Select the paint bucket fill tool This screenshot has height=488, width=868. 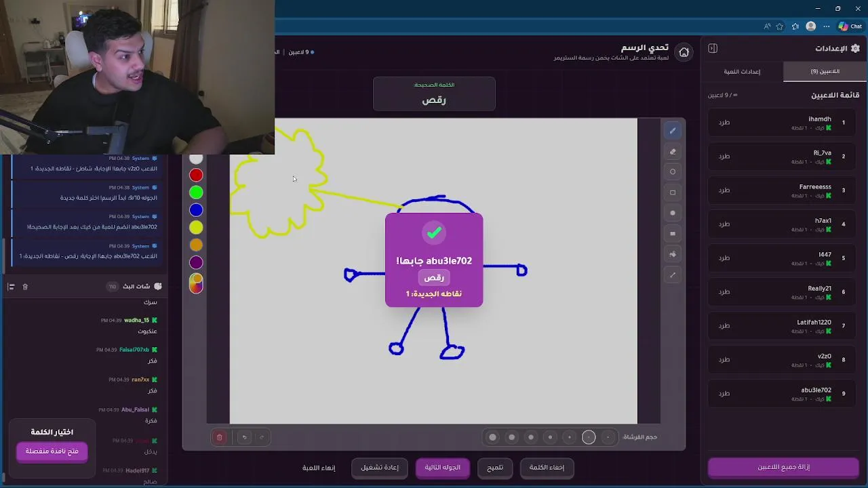(673, 254)
